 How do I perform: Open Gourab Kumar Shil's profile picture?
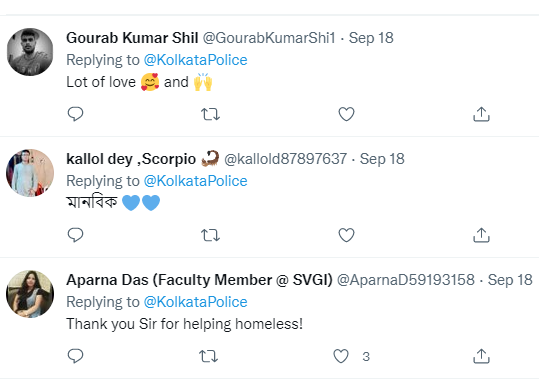tap(30, 52)
